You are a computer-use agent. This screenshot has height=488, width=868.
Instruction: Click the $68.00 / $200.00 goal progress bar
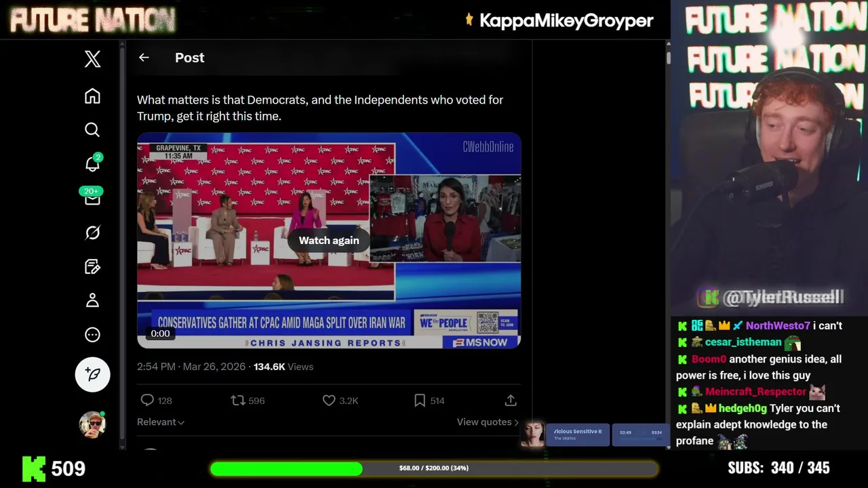(434, 468)
